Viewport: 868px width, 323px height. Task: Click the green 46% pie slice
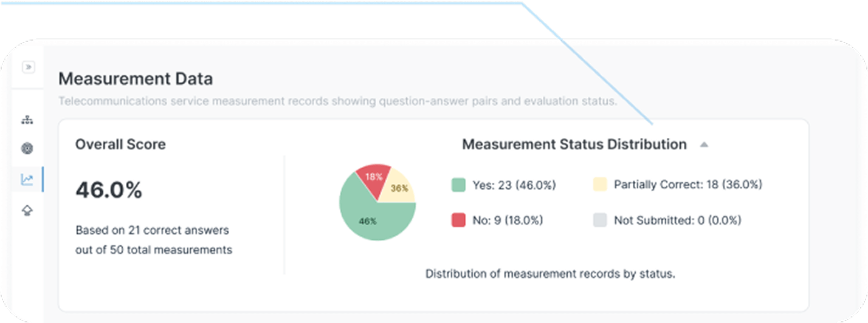pos(371,219)
